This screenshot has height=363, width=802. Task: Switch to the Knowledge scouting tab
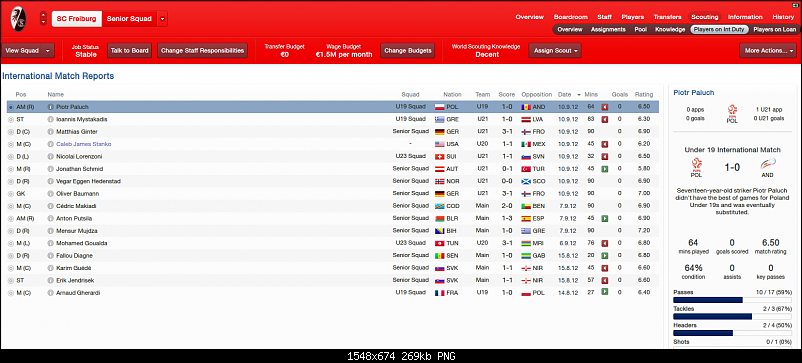pyautogui.click(x=670, y=30)
